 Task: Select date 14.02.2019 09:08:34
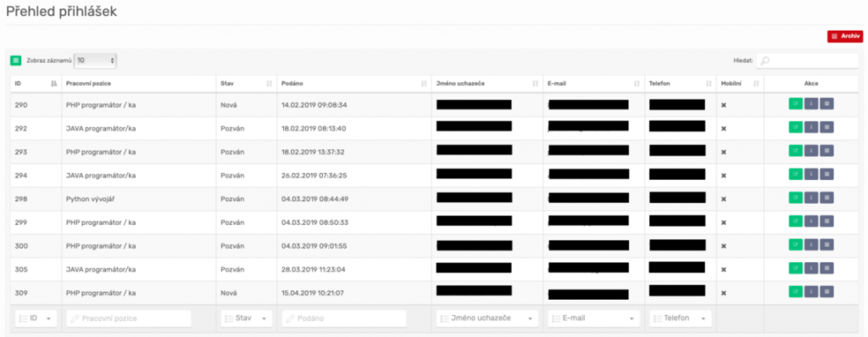pos(314,104)
